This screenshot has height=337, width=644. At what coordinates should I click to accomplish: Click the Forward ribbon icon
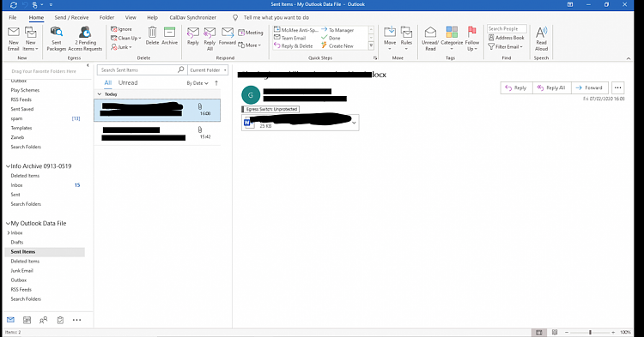click(x=228, y=36)
